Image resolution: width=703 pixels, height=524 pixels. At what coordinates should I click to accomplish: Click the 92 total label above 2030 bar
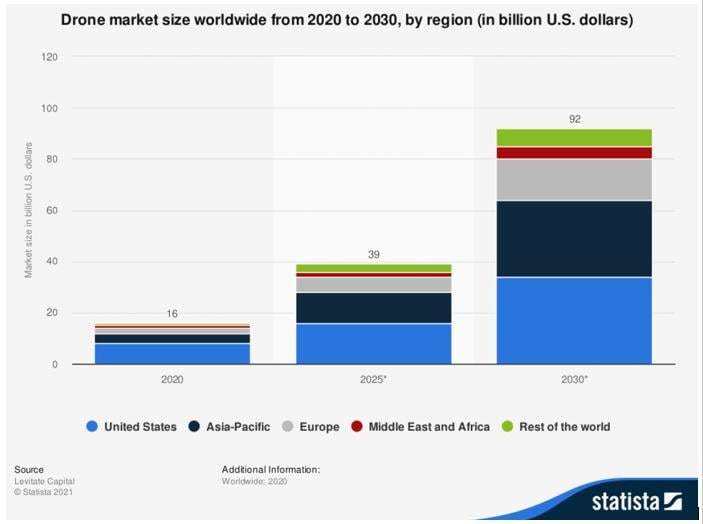click(574, 119)
